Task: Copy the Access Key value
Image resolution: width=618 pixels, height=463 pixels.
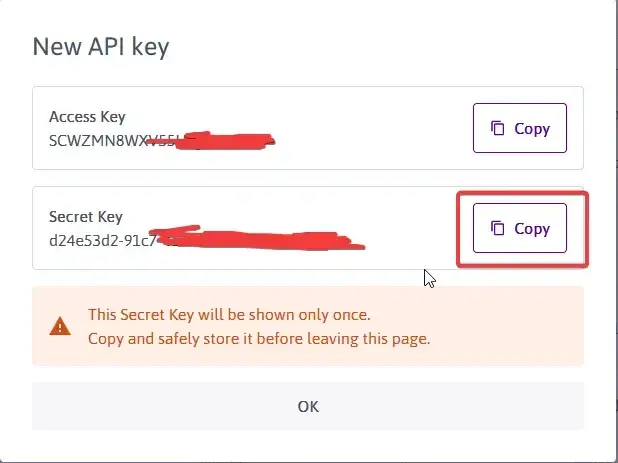Action: point(520,128)
